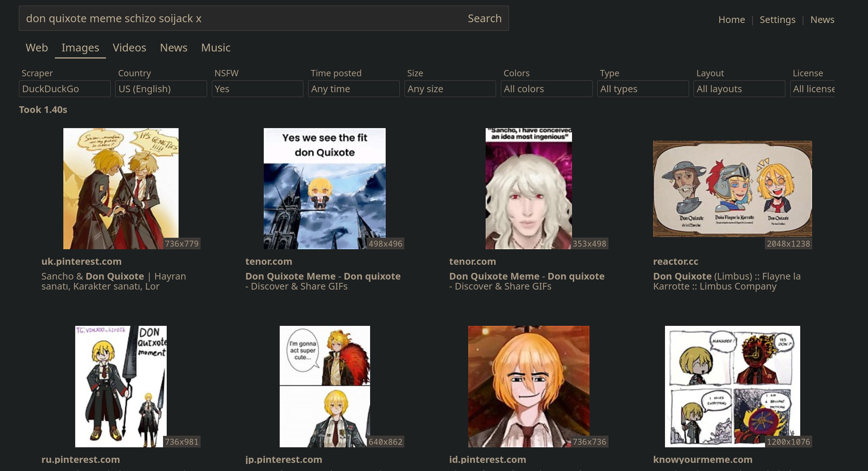
Task: Click the uk.pinterest.com source link
Action: coord(82,261)
